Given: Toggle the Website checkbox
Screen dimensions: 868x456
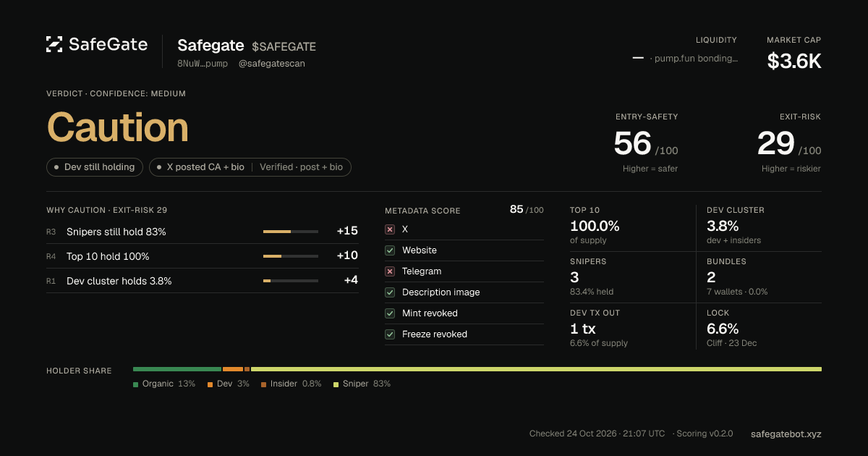Looking at the screenshot, I should [x=390, y=250].
